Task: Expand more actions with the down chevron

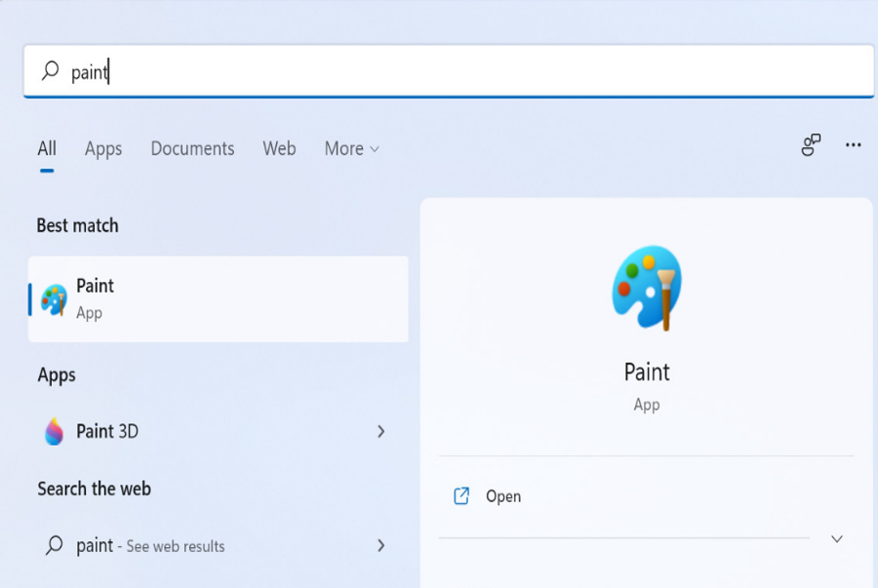Action: [x=836, y=539]
